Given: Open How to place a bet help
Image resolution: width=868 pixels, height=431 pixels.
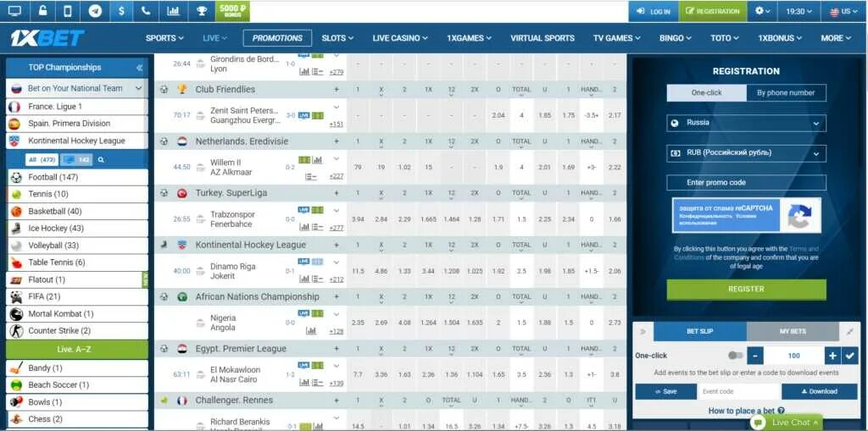Looking at the screenshot, I should (746, 411).
